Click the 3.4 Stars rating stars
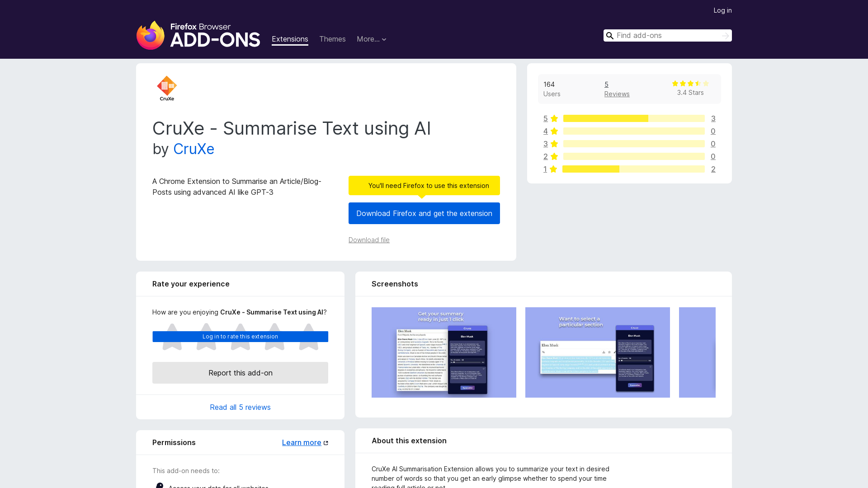 coord(690,84)
